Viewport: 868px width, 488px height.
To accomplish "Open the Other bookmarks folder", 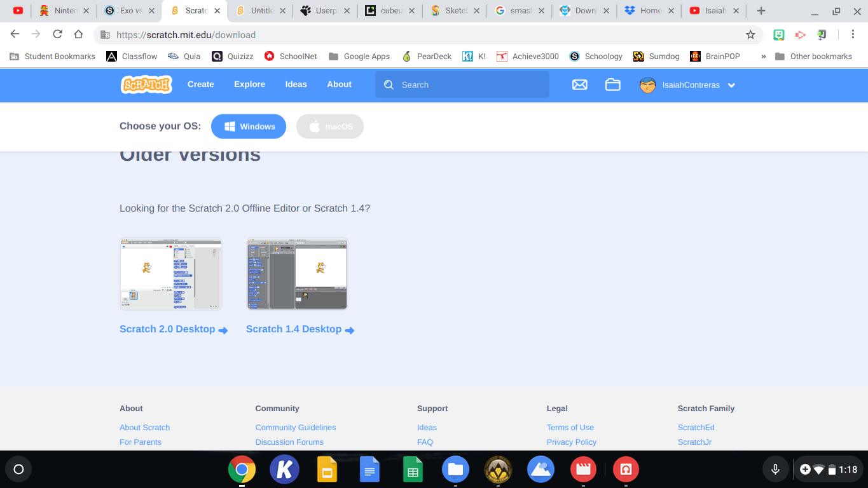I will click(813, 57).
